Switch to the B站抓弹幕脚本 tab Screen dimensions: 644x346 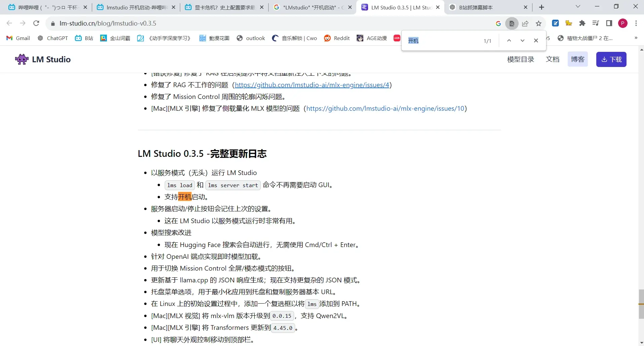click(487, 7)
